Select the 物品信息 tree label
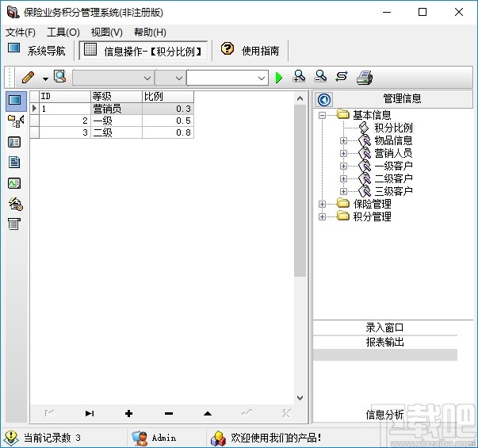 click(393, 140)
